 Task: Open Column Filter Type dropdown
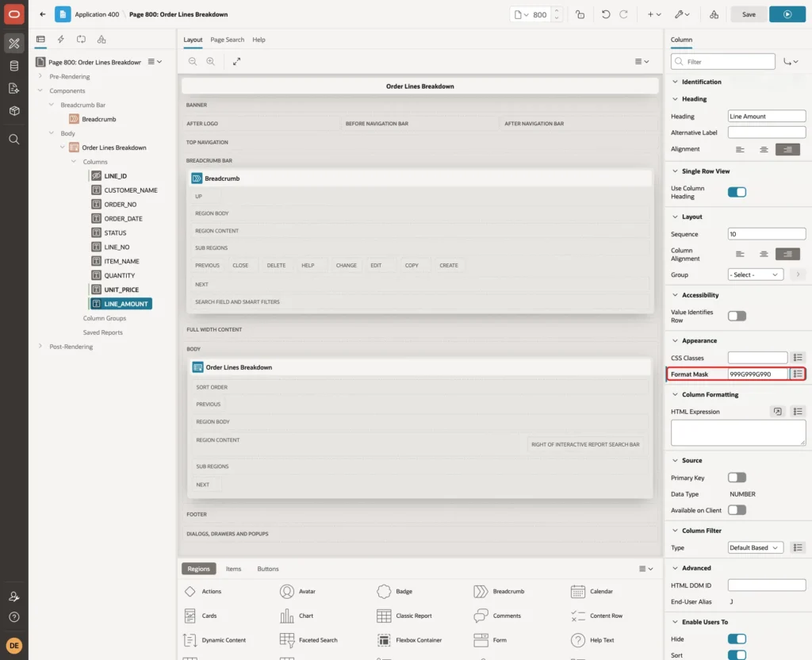click(756, 547)
